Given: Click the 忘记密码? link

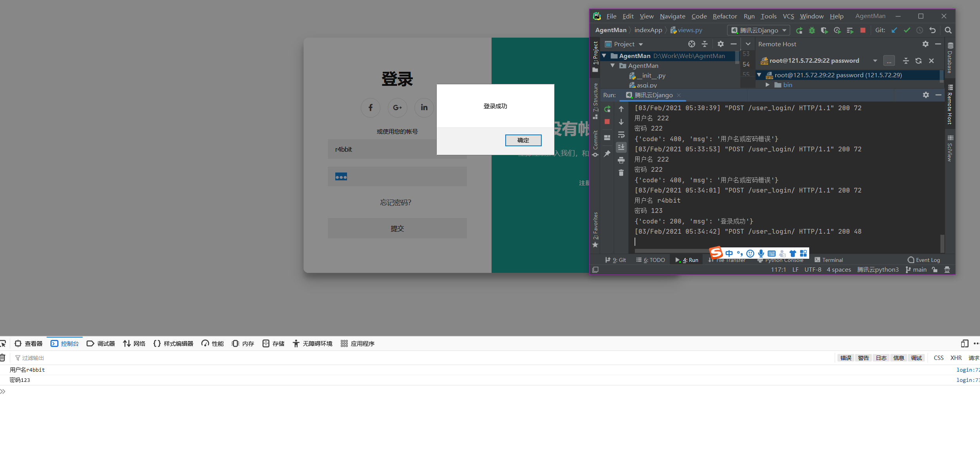Looking at the screenshot, I should pyautogui.click(x=396, y=203).
